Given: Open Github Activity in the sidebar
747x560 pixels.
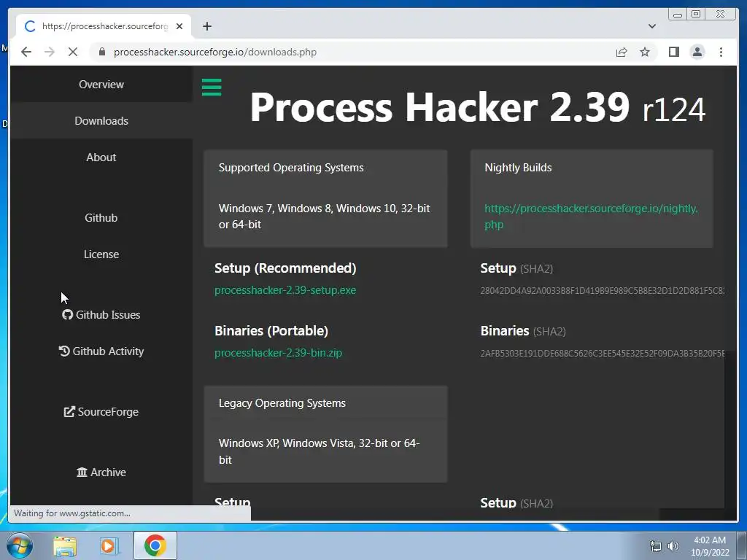Looking at the screenshot, I should coord(101,351).
